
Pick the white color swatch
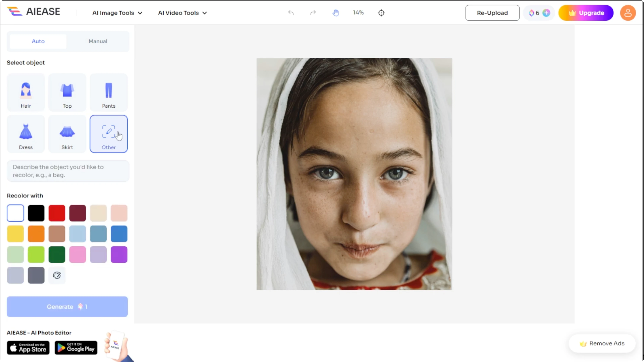pyautogui.click(x=16, y=213)
